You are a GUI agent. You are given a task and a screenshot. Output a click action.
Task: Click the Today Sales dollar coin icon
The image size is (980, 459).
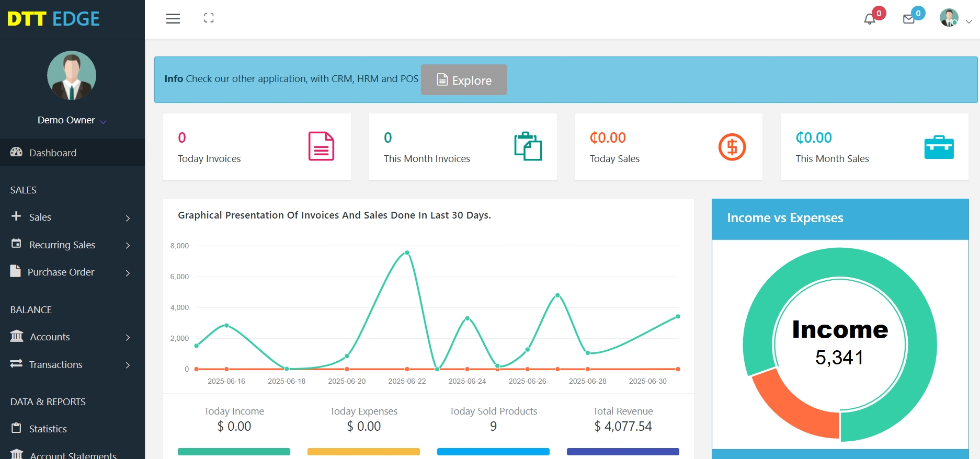click(x=732, y=147)
